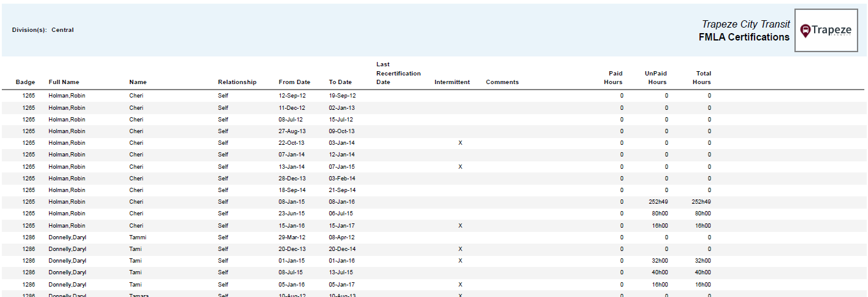Select the Division(s) Central filter label
Screen dimensions: 868x297
coord(43,30)
